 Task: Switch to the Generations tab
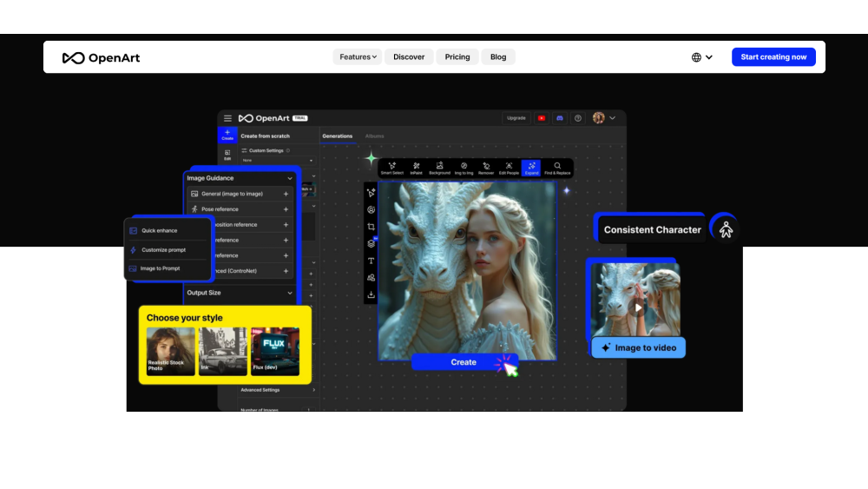(338, 136)
